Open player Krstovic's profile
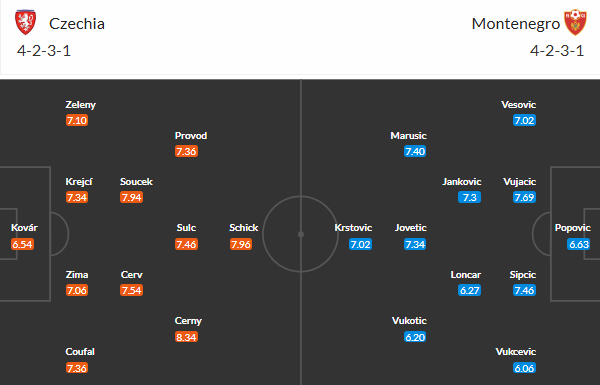The height and width of the screenshot is (385, 600). coord(353,228)
